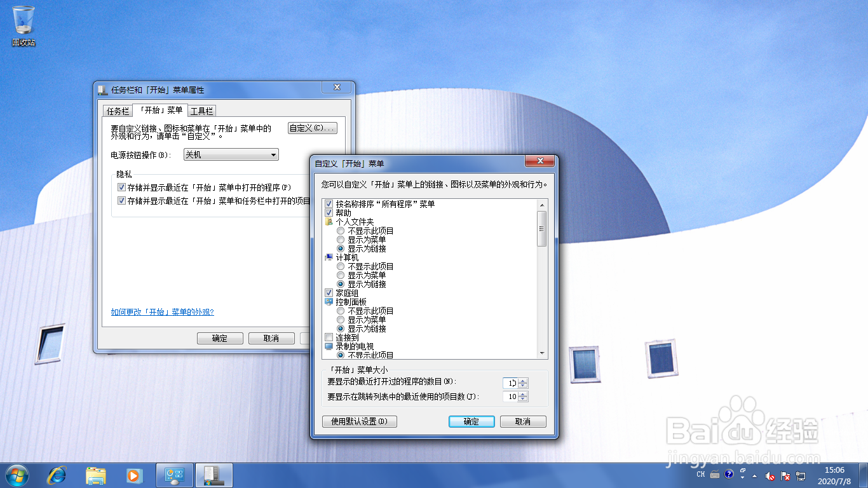Click the language bar restore icon

pos(743,471)
